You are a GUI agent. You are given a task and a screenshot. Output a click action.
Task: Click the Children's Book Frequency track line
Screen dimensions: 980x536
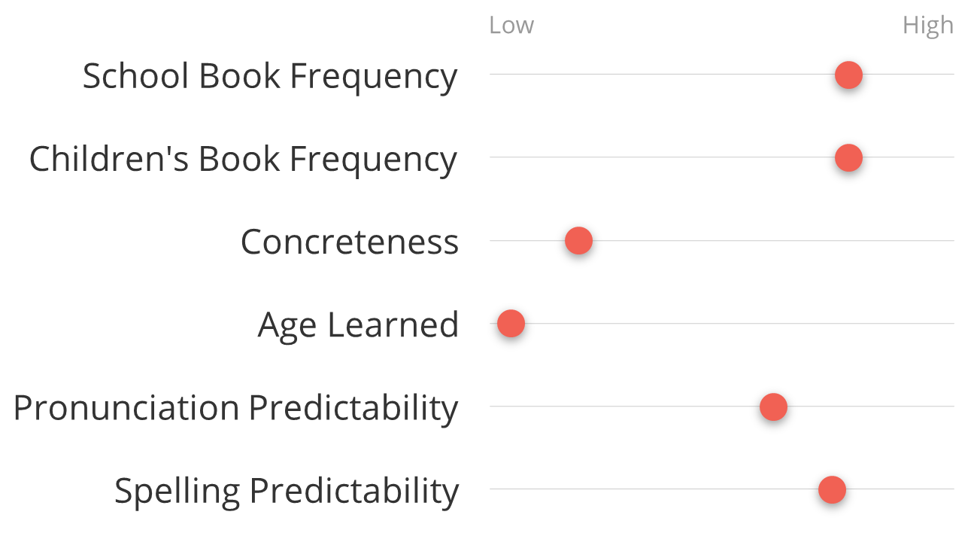[x=722, y=157]
